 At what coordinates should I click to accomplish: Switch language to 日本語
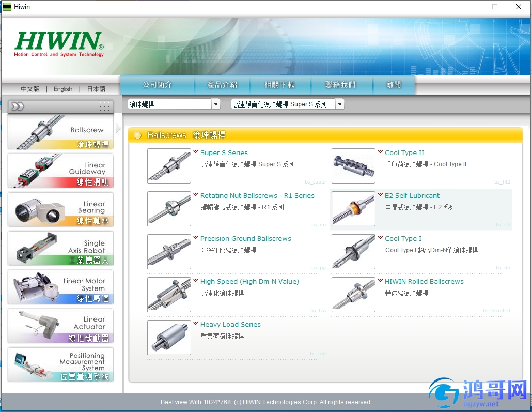96,89
